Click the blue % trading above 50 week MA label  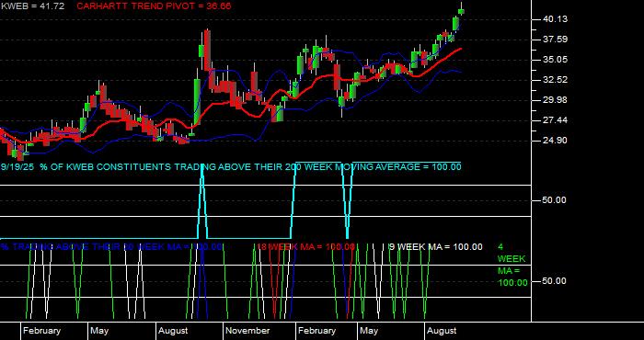click(111, 247)
